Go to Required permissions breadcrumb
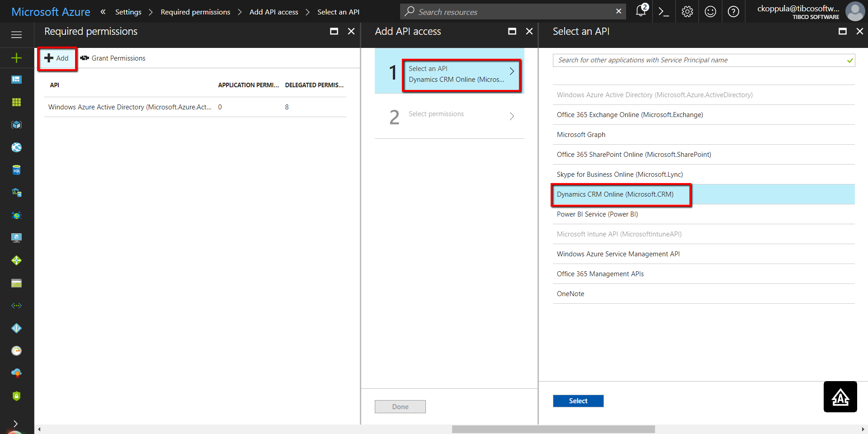This screenshot has height=434, width=868. tap(195, 12)
